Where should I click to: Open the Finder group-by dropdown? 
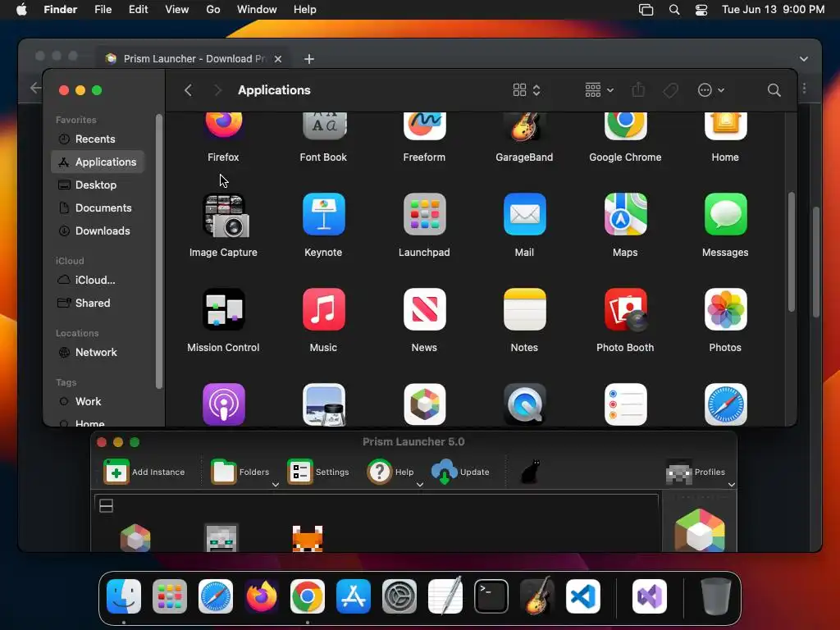click(x=599, y=90)
